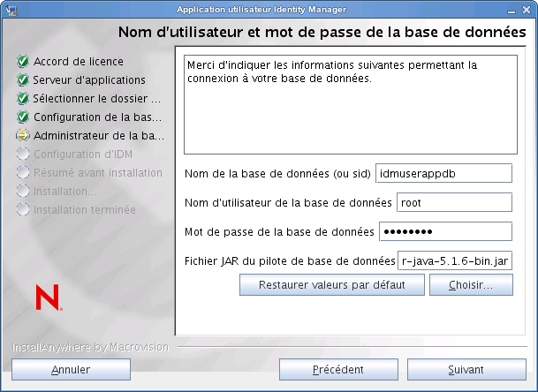Click green check icon beside Configuration de la bas...
Viewport: 538px width, 392px height.
coord(23,117)
